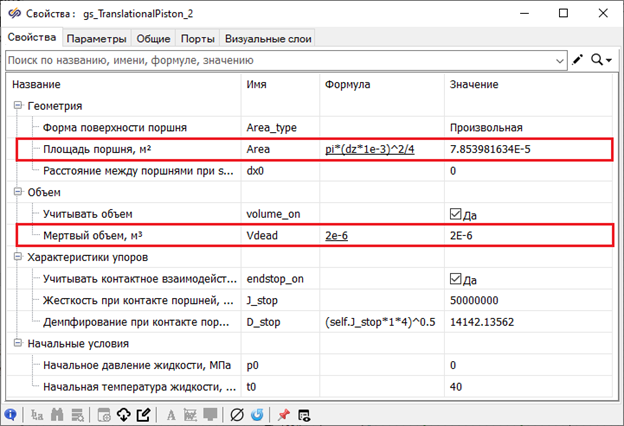The image size is (624, 426).
Task: Open the magnifier search options dropdown
Action: [601, 60]
